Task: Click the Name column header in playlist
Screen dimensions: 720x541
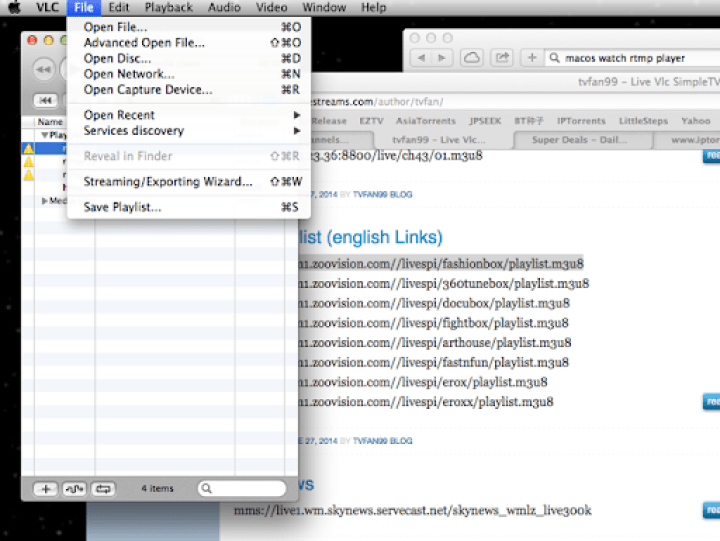Action: [x=50, y=122]
